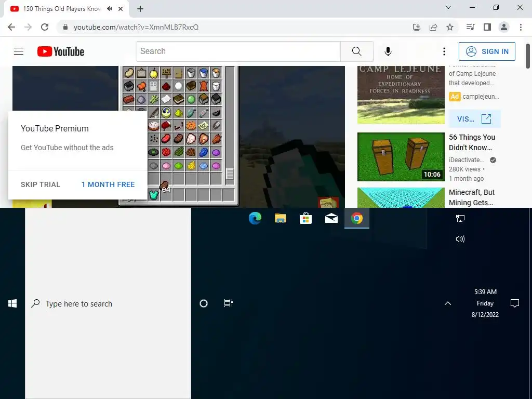The height and width of the screenshot is (399, 532).
Task: Open '56 Things You Didn't Know...' title
Action: point(472,142)
